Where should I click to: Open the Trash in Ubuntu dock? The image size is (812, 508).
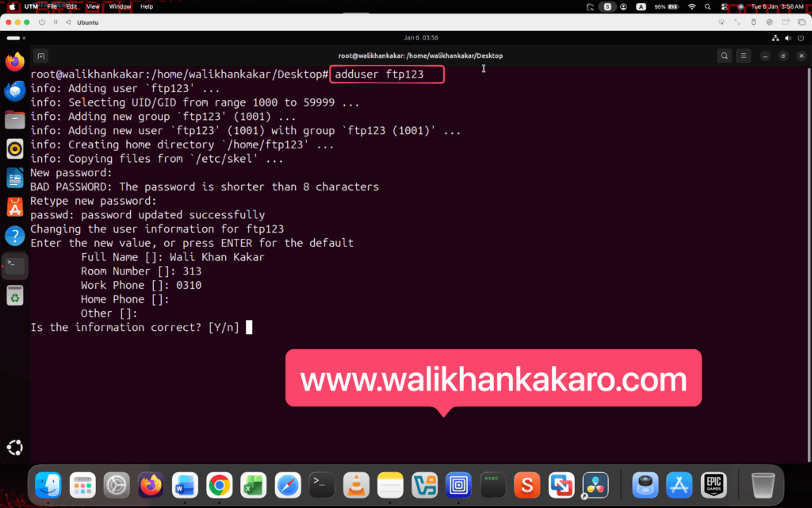pos(14,295)
